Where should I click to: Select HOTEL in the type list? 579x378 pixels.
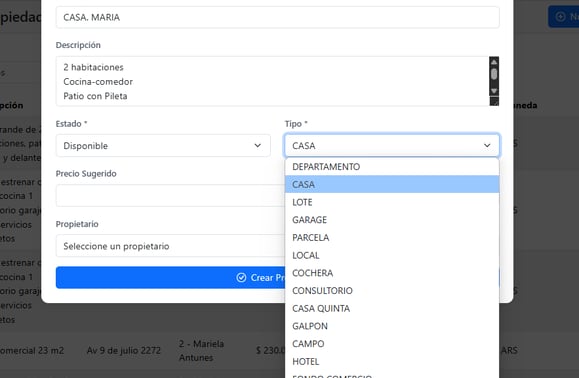392,362
